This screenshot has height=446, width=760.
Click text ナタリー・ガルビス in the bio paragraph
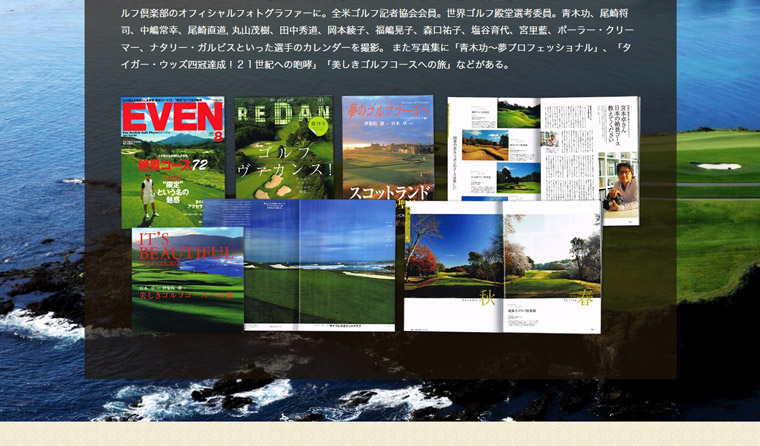pyautogui.click(x=193, y=48)
